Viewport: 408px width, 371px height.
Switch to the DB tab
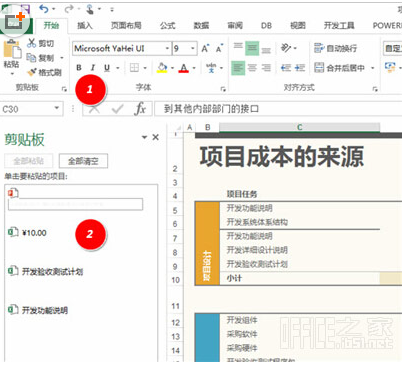click(x=266, y=25)
